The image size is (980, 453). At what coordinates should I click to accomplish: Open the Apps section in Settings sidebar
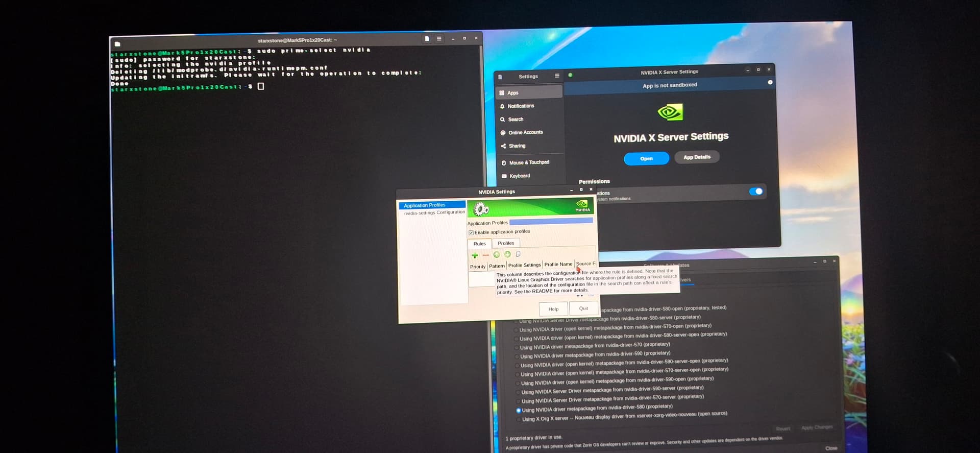tap(529, 92)
